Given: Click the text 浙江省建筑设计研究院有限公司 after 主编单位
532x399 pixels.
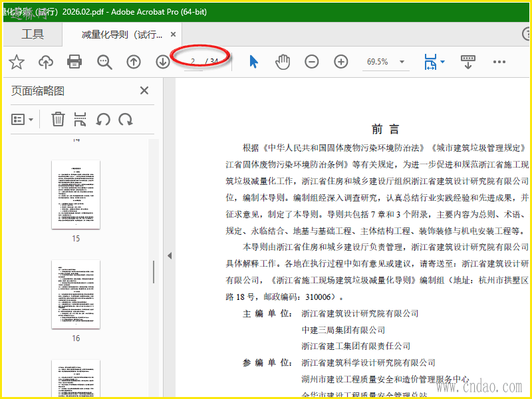Looking at the screenshot, I should click(360, 313).
